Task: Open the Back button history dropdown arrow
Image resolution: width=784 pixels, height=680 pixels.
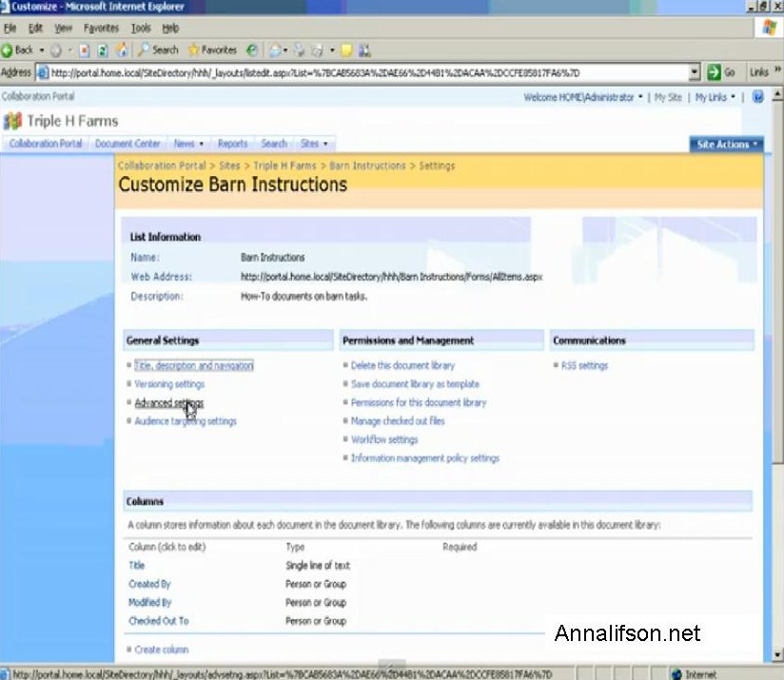Action: pyautogui.click(x=42, y=50)
